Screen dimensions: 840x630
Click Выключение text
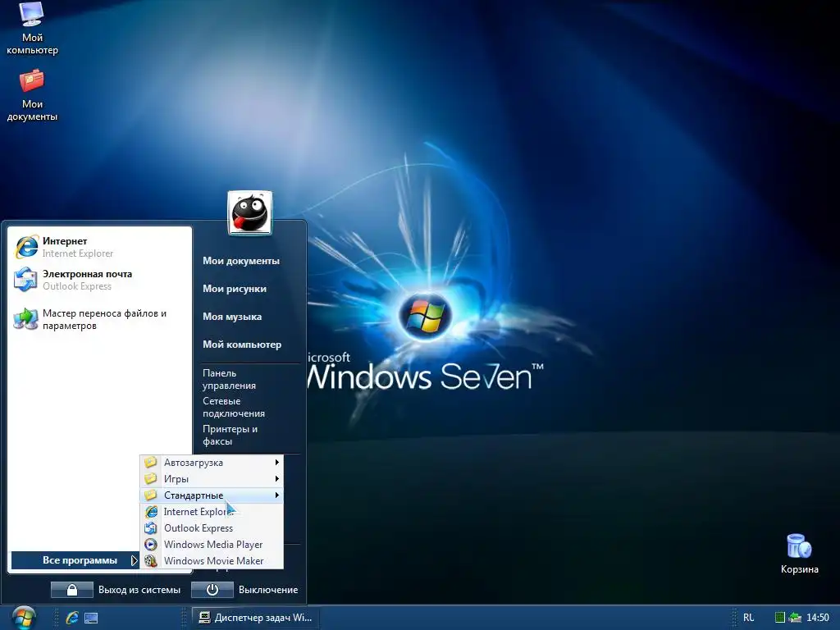pyautogui.click(x=268, y=590)
